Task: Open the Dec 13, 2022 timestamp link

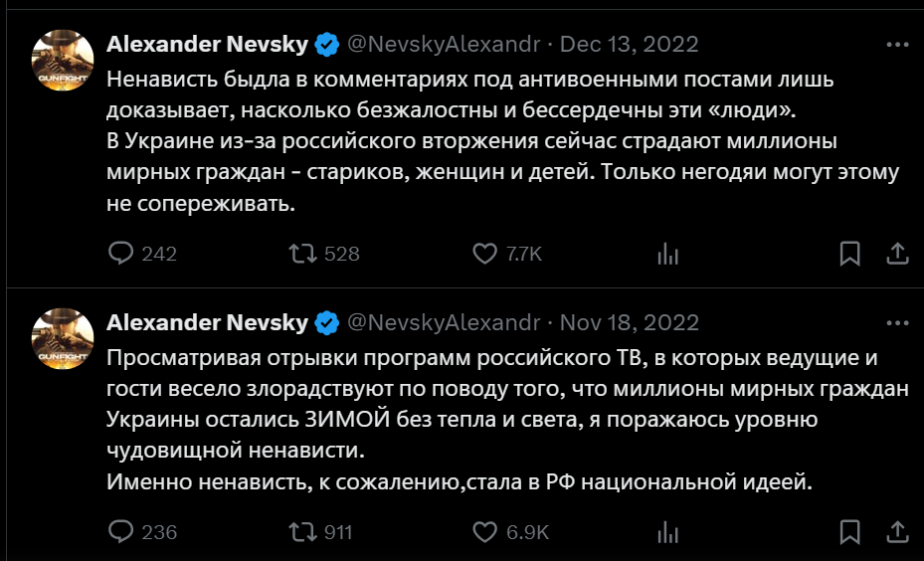Action: point(630,45)
